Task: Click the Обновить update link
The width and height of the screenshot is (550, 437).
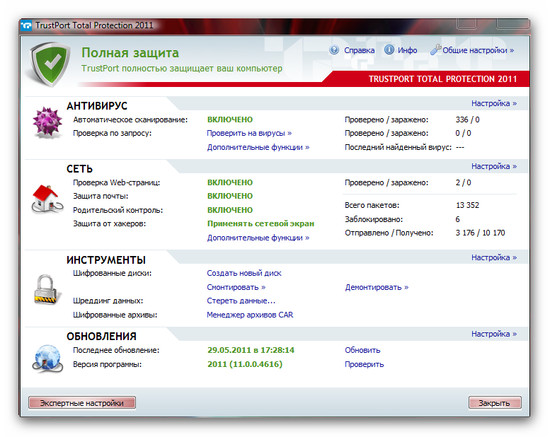Action: (362, 350)
